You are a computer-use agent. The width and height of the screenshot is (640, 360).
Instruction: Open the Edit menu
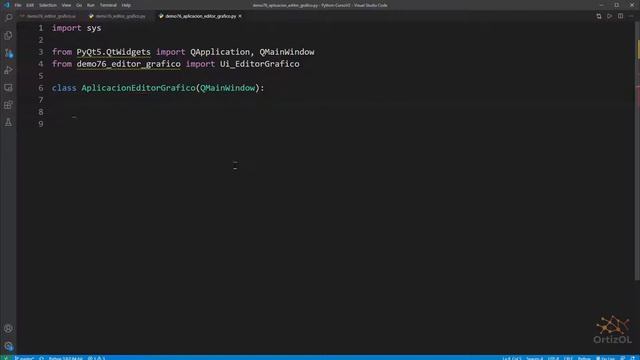[30, 5]
